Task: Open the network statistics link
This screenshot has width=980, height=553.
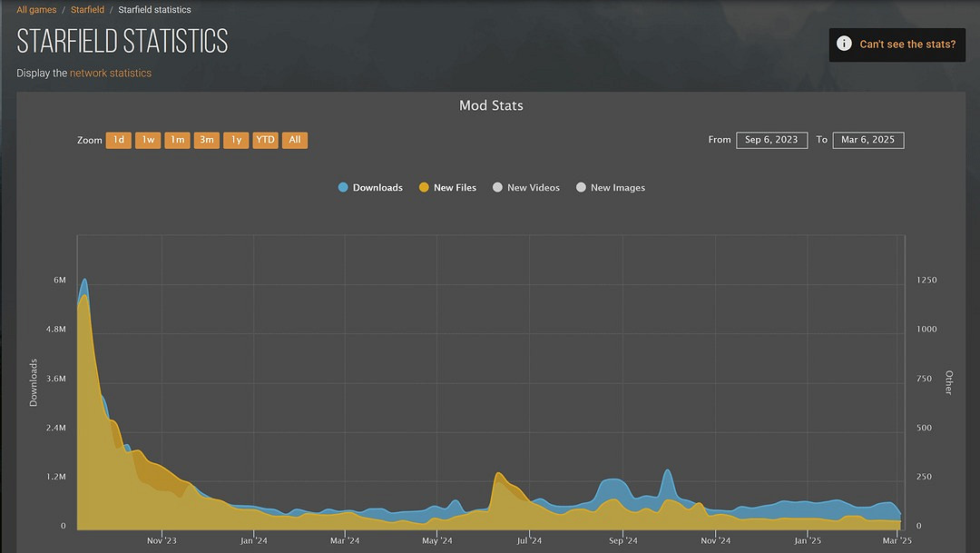Action: coord(111,73)
